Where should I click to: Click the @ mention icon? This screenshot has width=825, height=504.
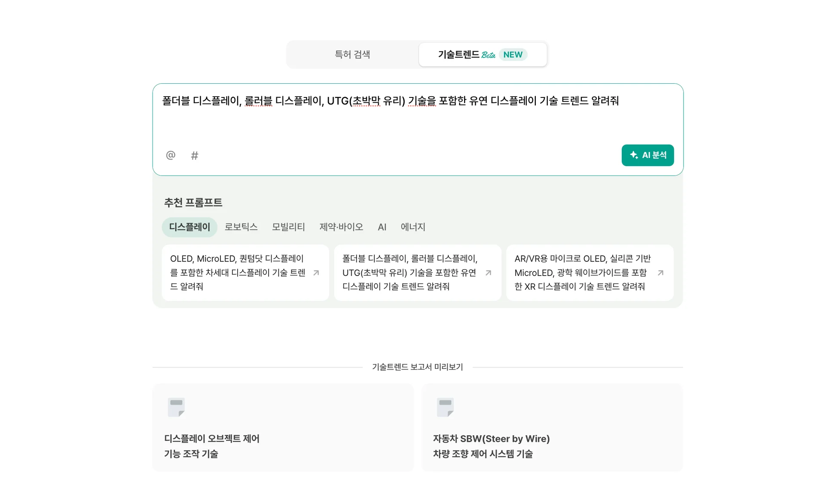tap(171, 155)
